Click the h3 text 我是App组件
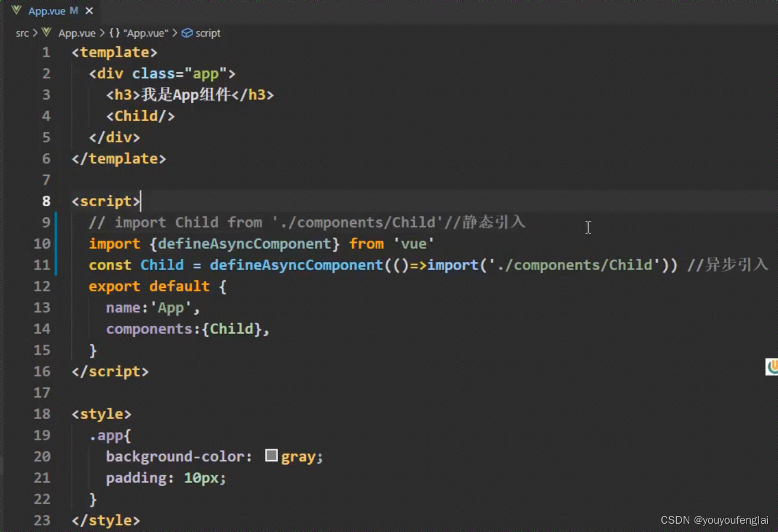 [185, 95]
